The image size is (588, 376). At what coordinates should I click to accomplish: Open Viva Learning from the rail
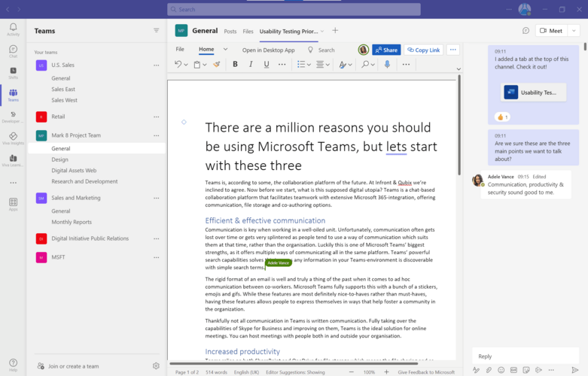(x=13, y=161)
